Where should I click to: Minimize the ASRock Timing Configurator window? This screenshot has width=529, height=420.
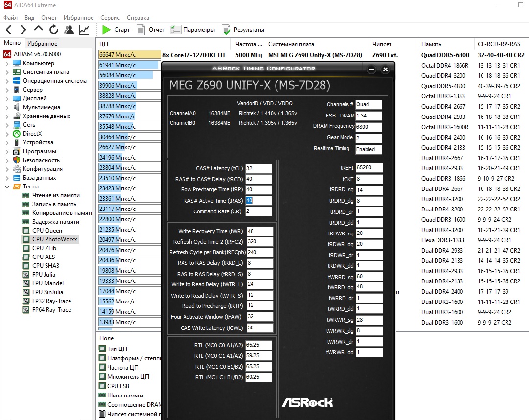coord(372,70)
